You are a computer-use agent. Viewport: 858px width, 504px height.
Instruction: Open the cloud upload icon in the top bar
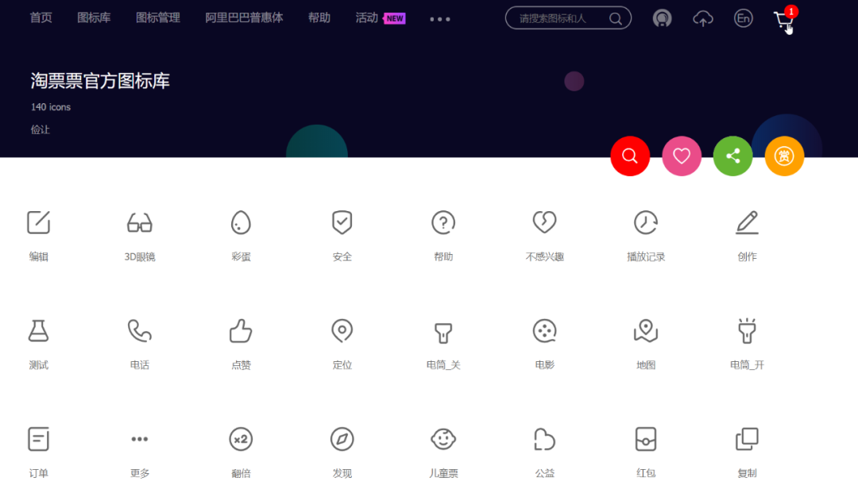pyautogui.click(x=703, y=17)
